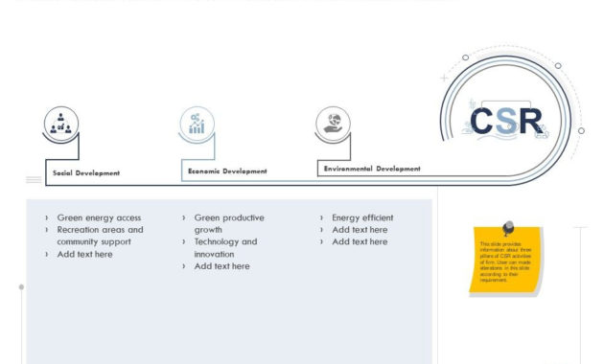The height and width of the screenshot is (364, 604).
Task: Select the 'Economic Development' heading
Action: coord(227,171)
